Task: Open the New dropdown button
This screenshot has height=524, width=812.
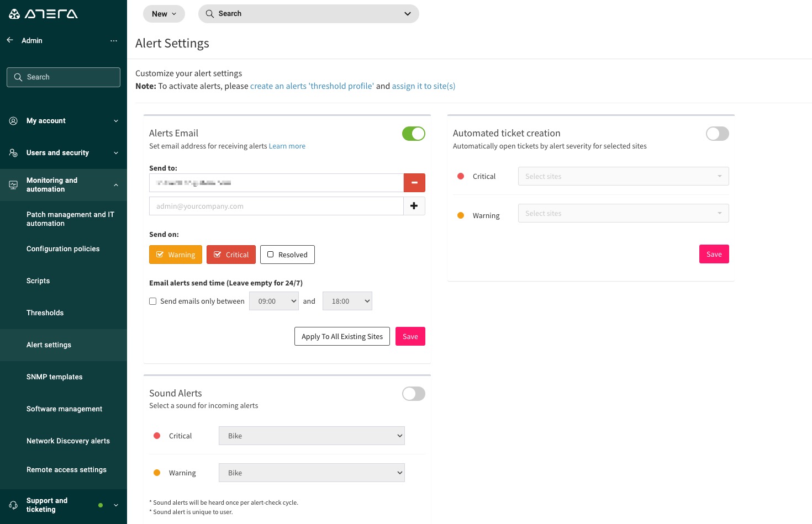Action: (164, 14)
